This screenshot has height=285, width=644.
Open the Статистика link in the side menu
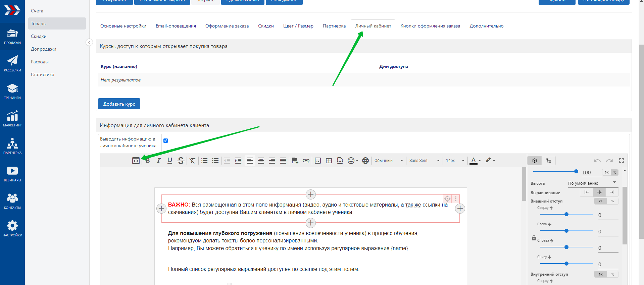tap(42, 74)
